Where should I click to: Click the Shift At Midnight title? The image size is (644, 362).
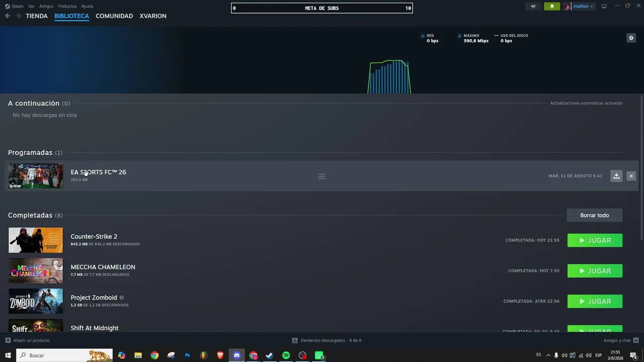[x=95, y=328]
